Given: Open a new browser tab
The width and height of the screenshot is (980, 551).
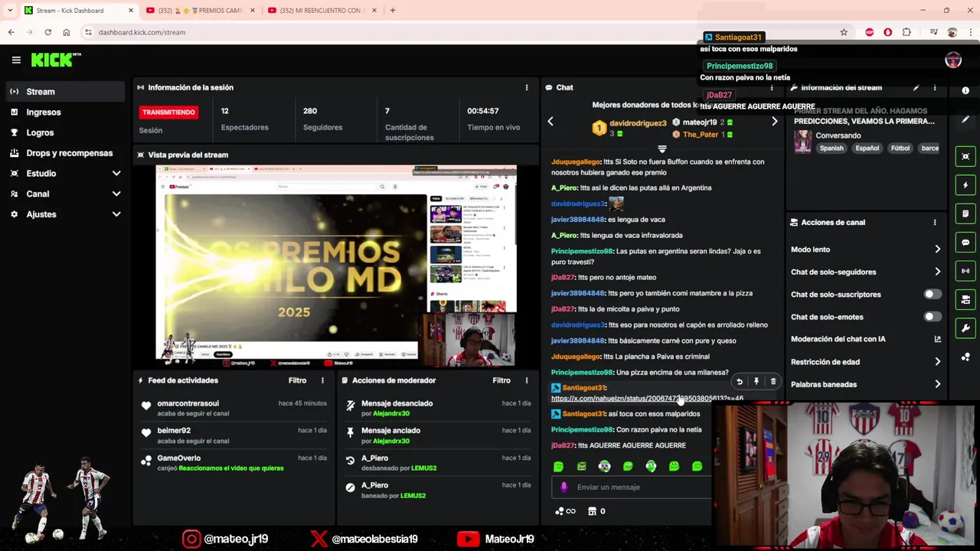Looking at the screenshot, I should pos(393,11).
